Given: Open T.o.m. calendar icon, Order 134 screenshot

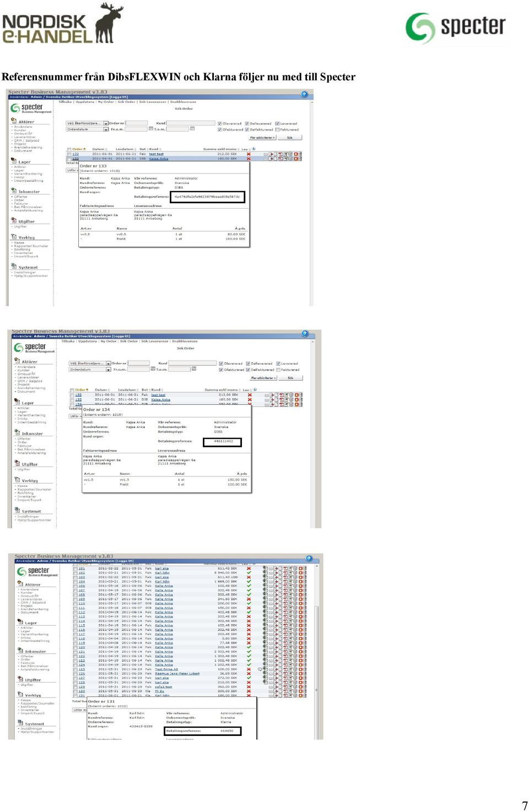Looking at the screenshot, I should [194, 369].
